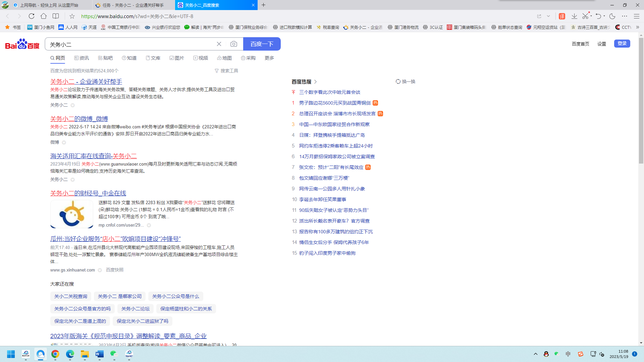The height and width of the screenshot is (362, 644).
Task: Reload the page with the refresh icon
Action: tap(32, 16)
